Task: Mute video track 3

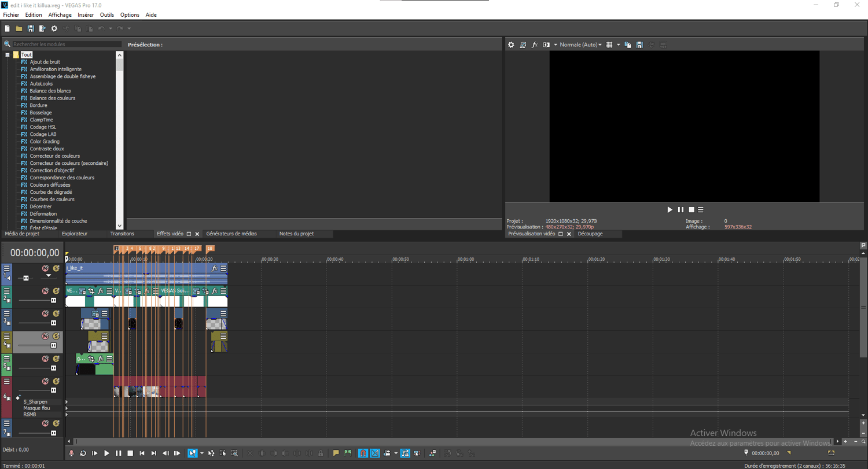Action: (45, 313)
